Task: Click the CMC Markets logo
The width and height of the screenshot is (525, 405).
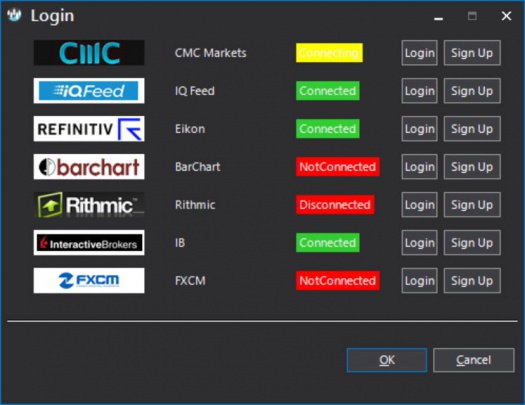Action: 89,53
